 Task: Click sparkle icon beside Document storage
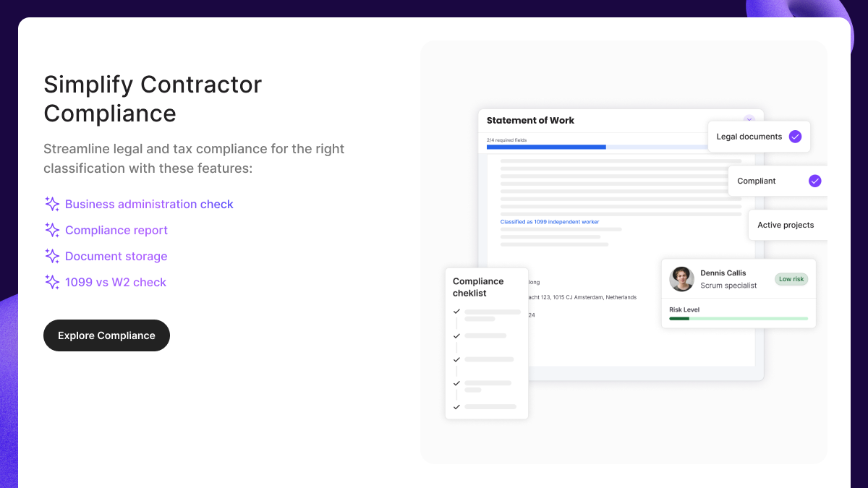(52, 256)
